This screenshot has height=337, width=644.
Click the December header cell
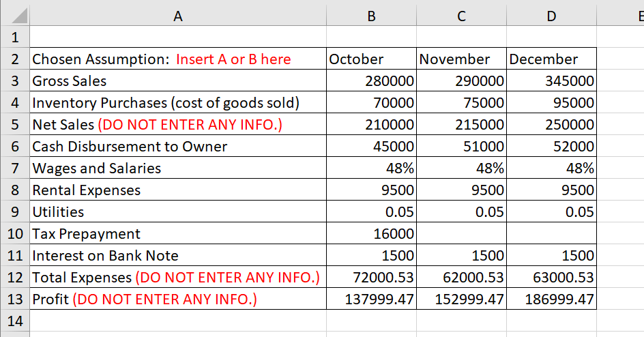coord(551,59)
